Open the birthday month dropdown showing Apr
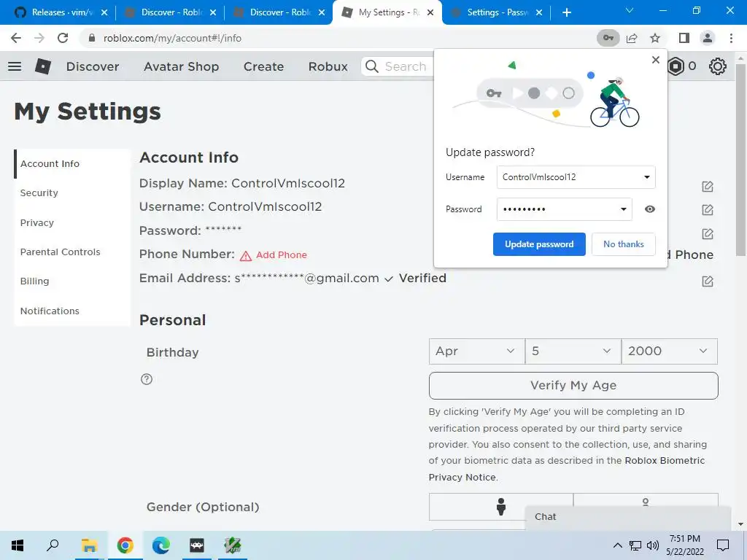The image size is (747, 560). (x=477, y=351)
